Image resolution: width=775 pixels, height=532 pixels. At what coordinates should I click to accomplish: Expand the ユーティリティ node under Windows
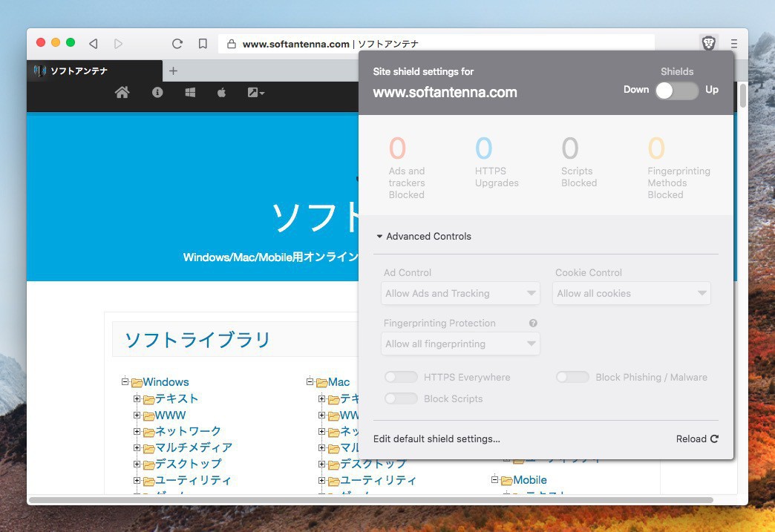137,480
